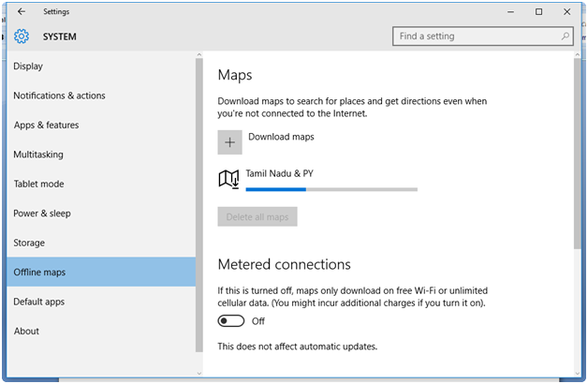
Task: Click the main content vertical scrollbar
Action: click(577, 150)
